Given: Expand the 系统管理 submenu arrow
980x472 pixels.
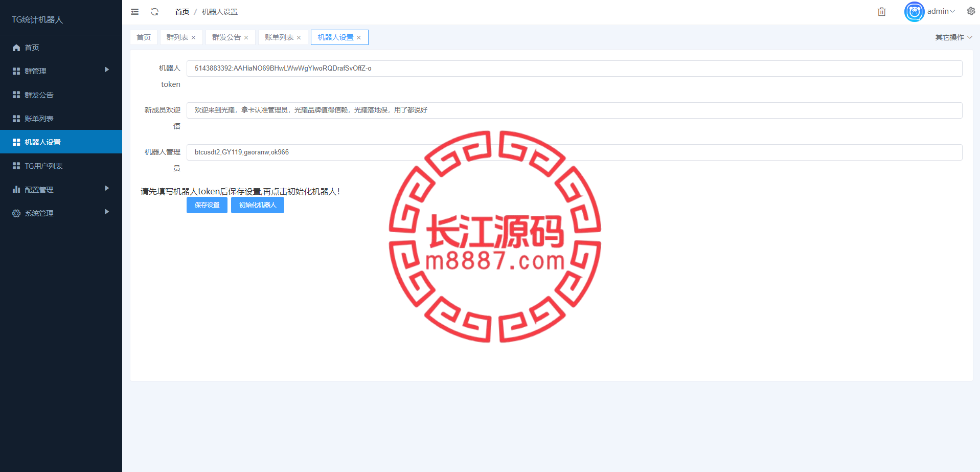Looking at the screenshot, I should [107, 212].
